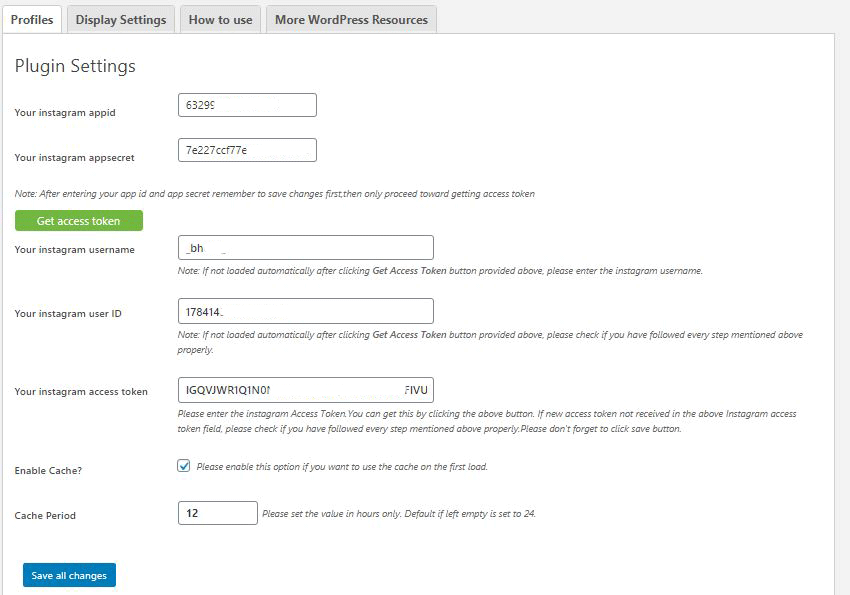The height and width of the screenshot is (595, 850).
Task: Focus the Instagram access token field
Action: click(306, 390)
